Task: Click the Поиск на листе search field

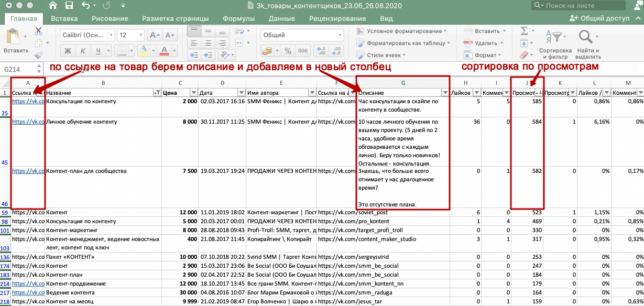Action: (584, 5)
